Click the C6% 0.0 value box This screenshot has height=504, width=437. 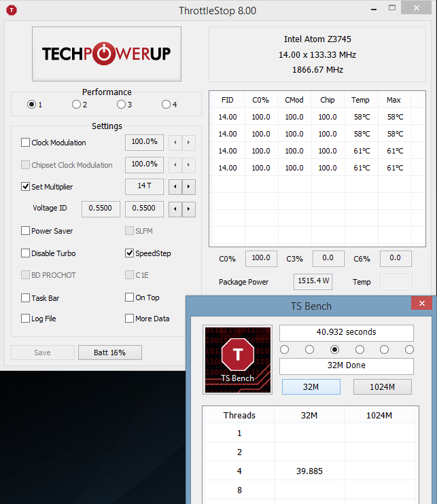[396, 258]
